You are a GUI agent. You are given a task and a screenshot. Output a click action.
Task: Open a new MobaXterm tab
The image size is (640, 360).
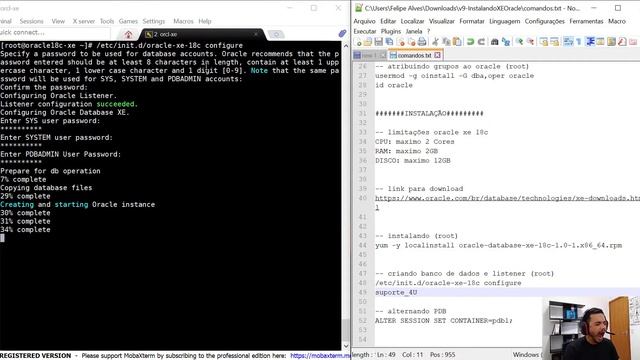pos(276,35)
